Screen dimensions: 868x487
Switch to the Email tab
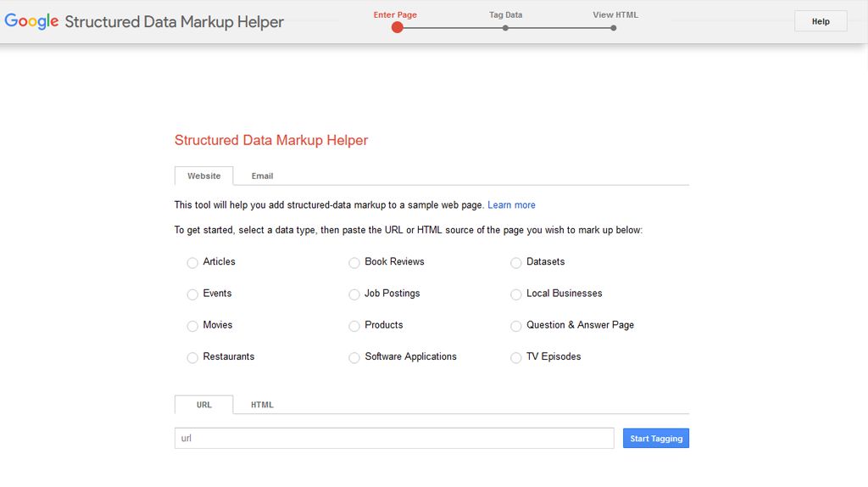click(x=263, y=176)
